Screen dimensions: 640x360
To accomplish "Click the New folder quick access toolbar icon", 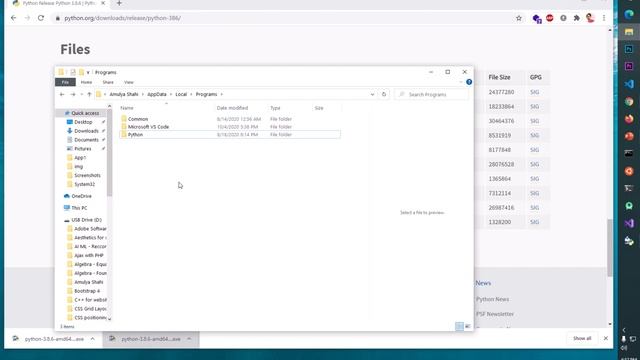I will pyautogui.click(x=81, y=72).
